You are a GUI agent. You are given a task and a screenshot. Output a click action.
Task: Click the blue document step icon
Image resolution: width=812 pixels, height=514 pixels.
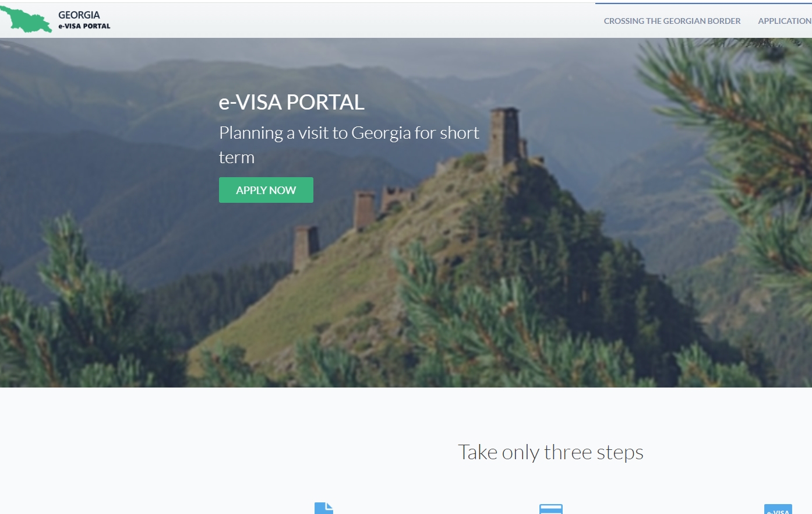click(x=324, y=508)
